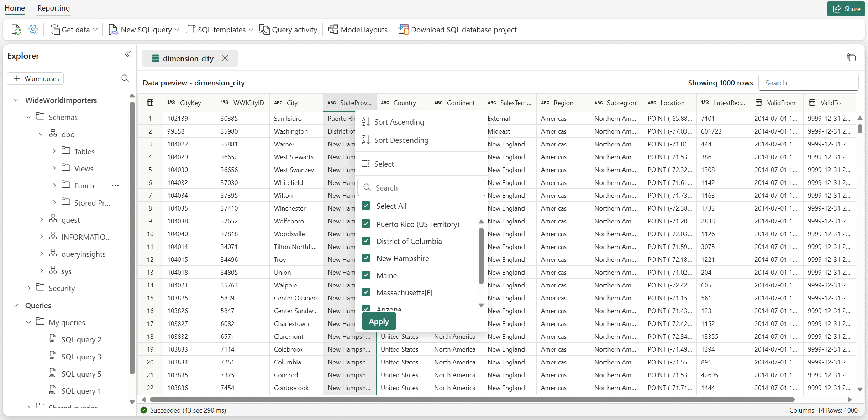The width and height of the screenshot is (868, 420).
Task: Expand the Tables folder in the tree
Action: point(54,151)
